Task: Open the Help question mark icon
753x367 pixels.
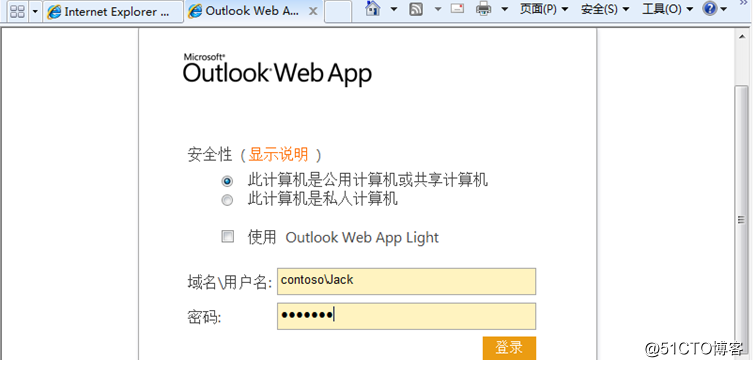Action: coord(710,8)
